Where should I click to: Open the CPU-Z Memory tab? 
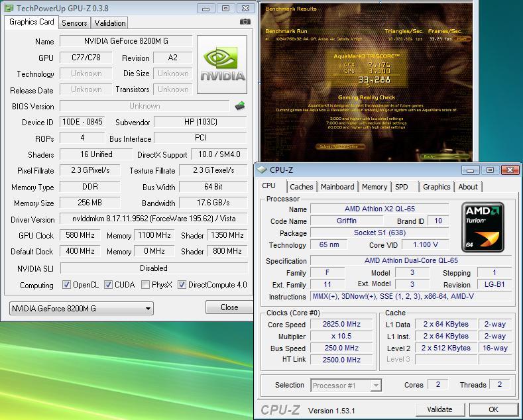(375, 187)
